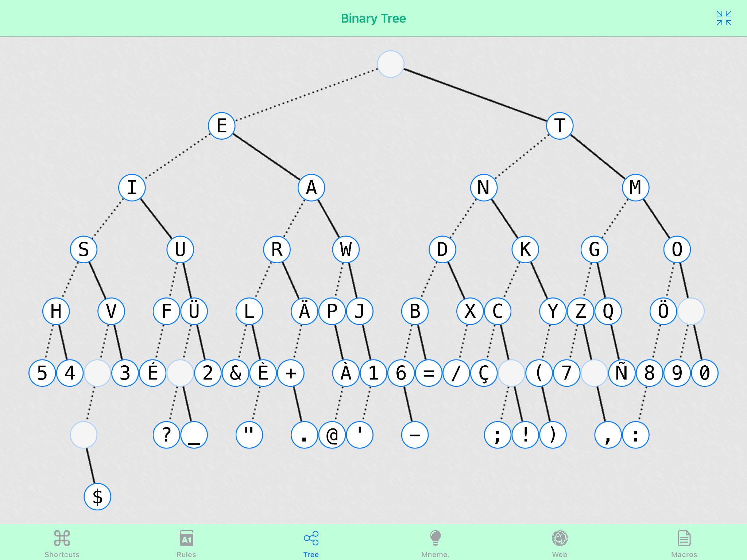The width and height of the screenshot is (747, 560).
Task: Open the Rules tab
Action: point(186,543)
